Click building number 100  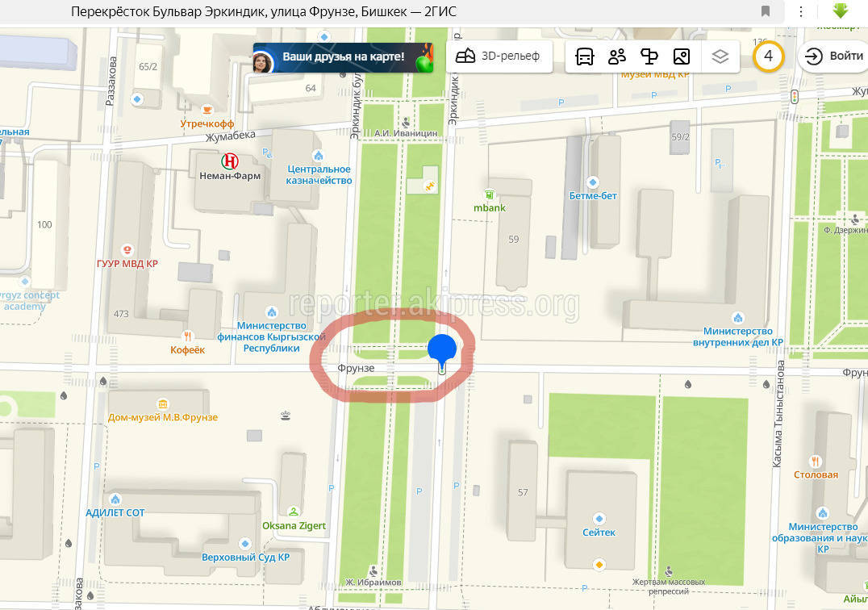(44, 224)
